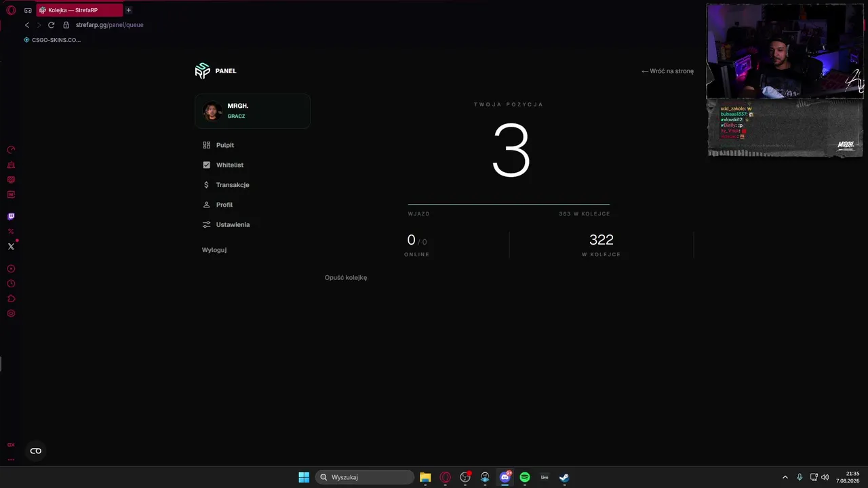Open the Player sidebar icon

coord(11,269)
